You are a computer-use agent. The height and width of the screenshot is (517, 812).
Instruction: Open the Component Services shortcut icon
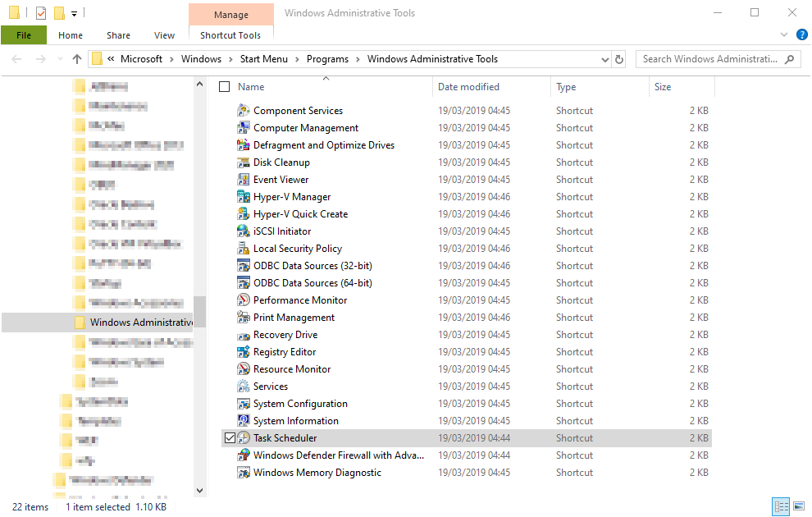point(244,110)
